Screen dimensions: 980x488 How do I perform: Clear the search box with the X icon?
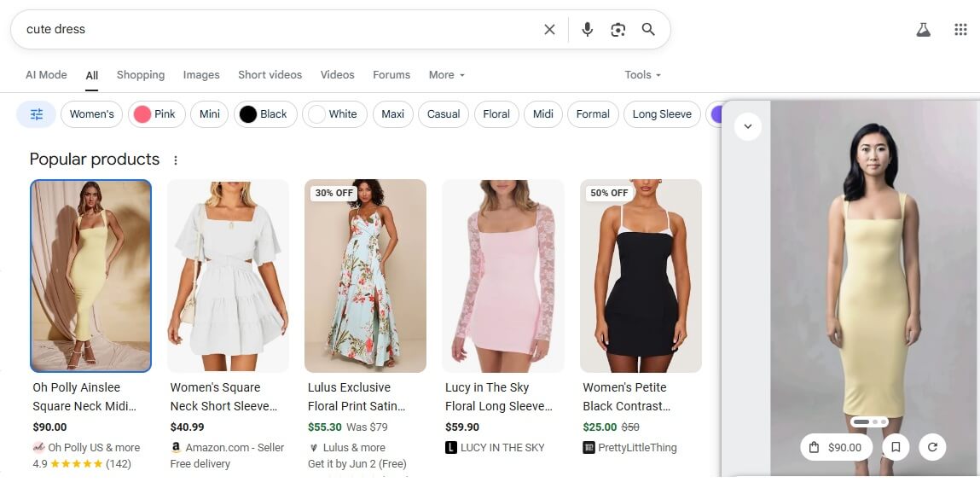pos(549,29)
